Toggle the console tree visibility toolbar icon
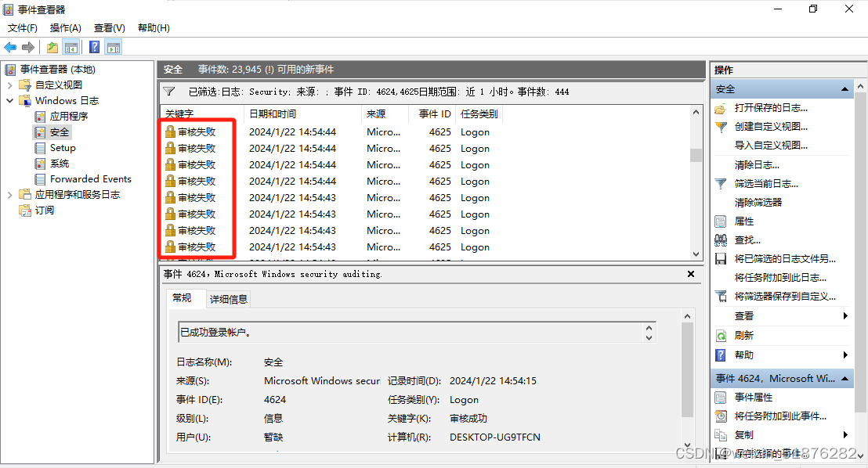This screenshot has width=868, height=468. pyautogui.click(x=70, y=46)
